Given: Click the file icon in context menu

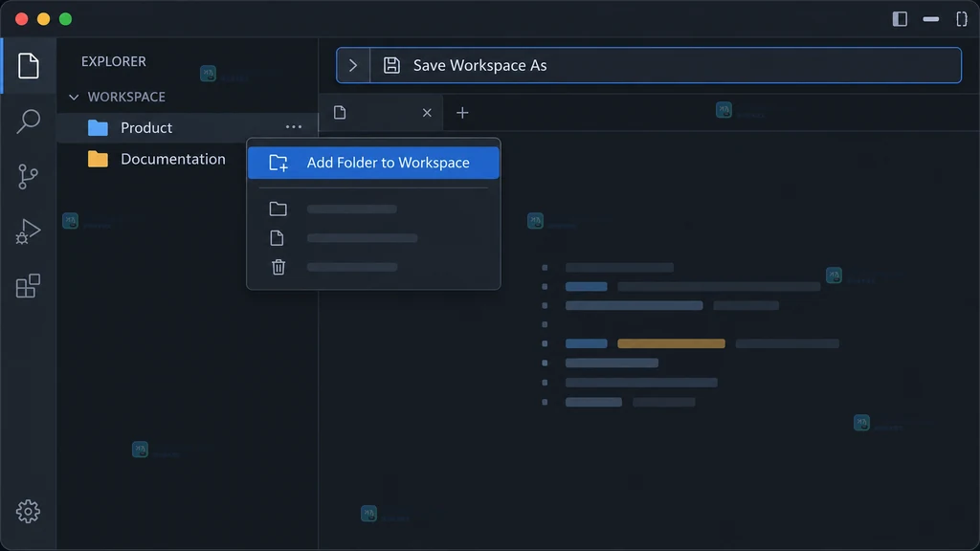Looking at the screenshot, I should coord(277,238).
